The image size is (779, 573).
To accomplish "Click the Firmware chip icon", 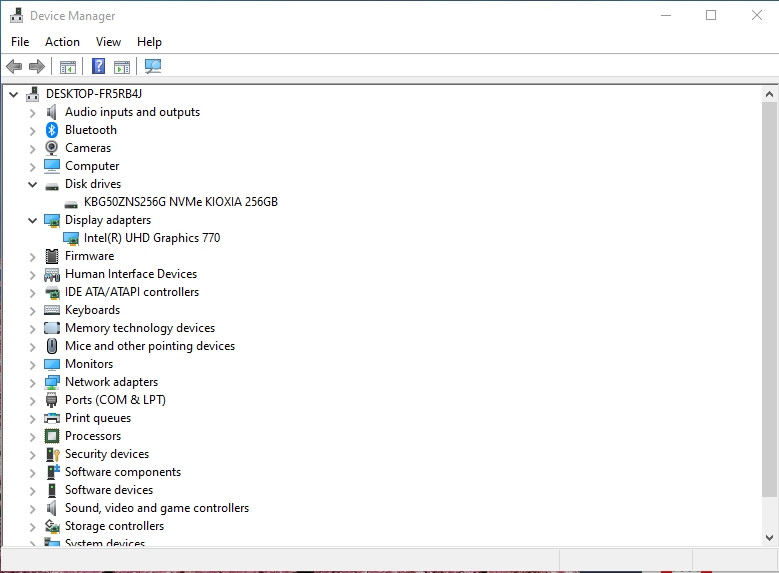I will point(52,256).
